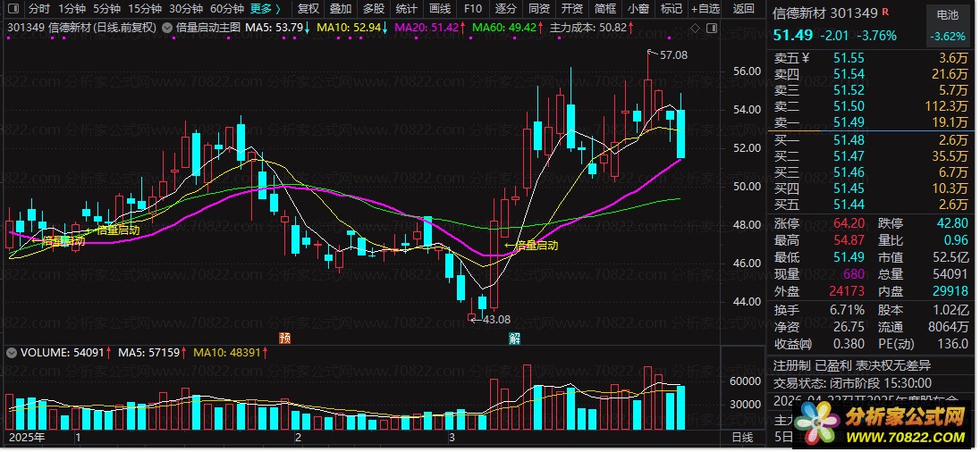
Task: Click the stock name 信德新材 301349
Action: click(x=825, y=13)
